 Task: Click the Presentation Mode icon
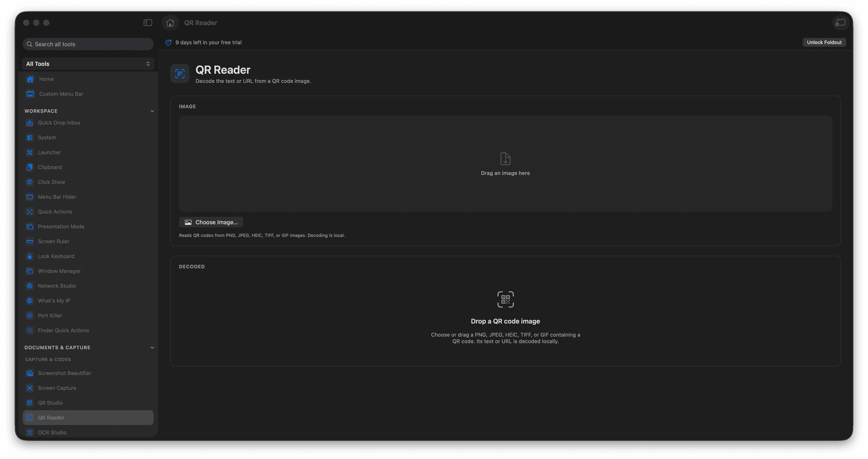tap(30, 227)
